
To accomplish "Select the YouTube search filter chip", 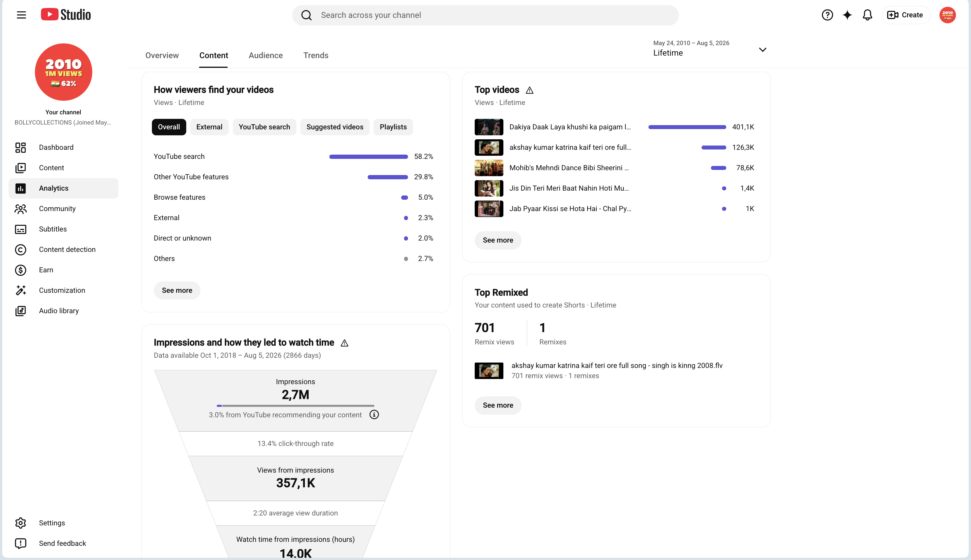I will click(x=264, y=127).
